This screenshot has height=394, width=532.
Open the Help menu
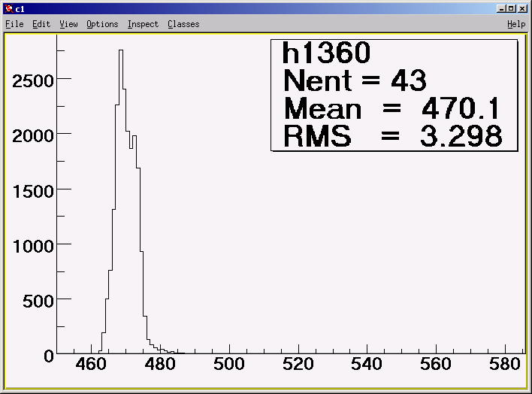click(x=516, y=25)
